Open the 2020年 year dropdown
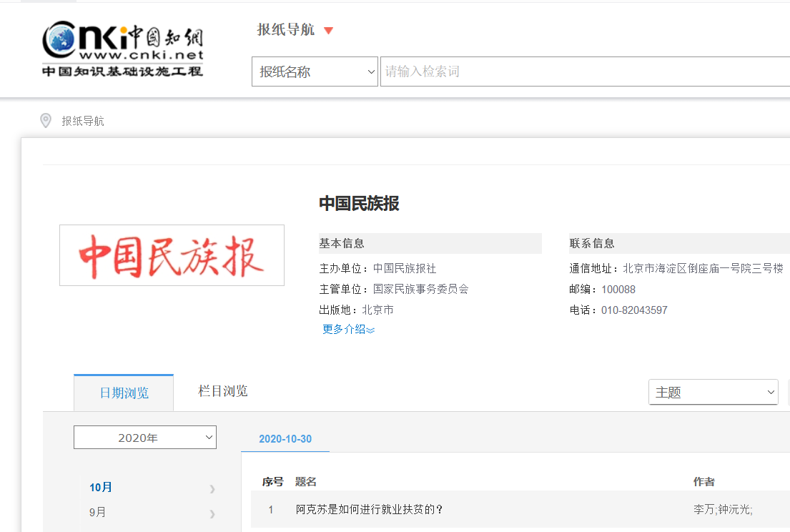This screenshot has height=532, width=790. 145,438
